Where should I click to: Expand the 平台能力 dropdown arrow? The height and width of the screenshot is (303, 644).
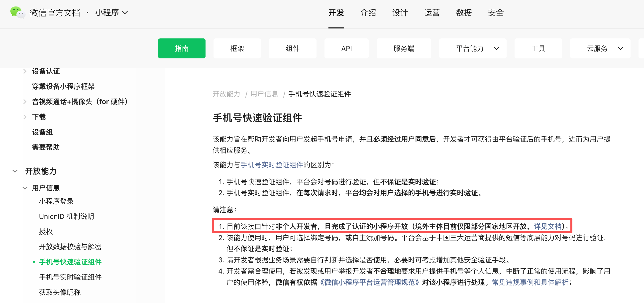point(497,48)
